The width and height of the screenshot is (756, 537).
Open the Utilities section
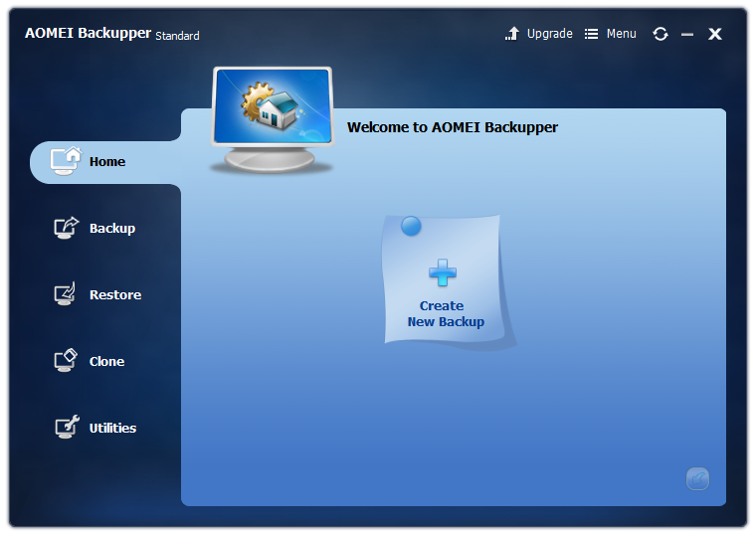(95, 428)
